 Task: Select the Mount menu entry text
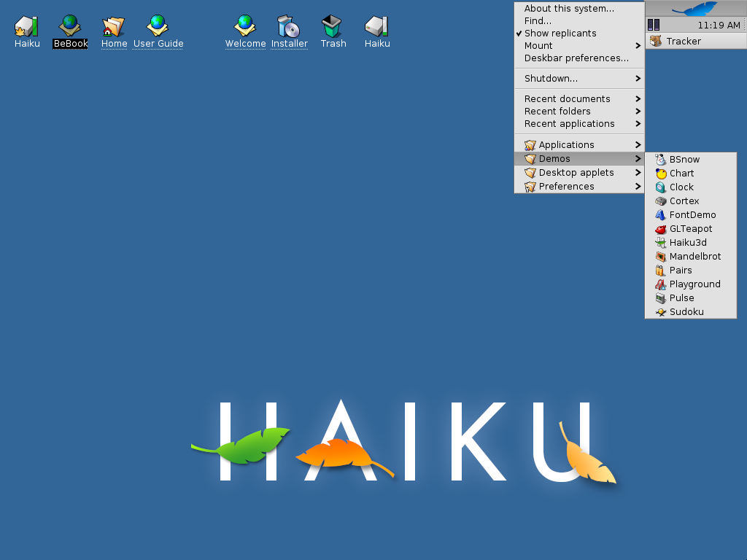point(538,46)
